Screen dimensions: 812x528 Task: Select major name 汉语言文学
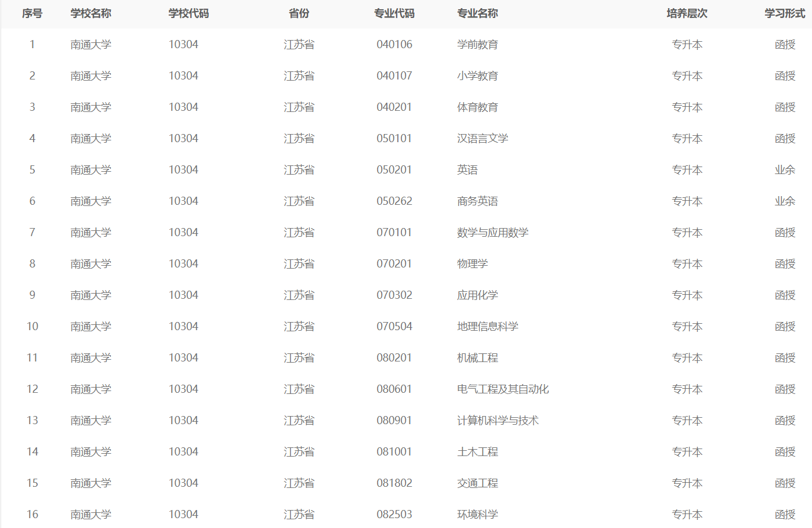click(x=483, y=139)
